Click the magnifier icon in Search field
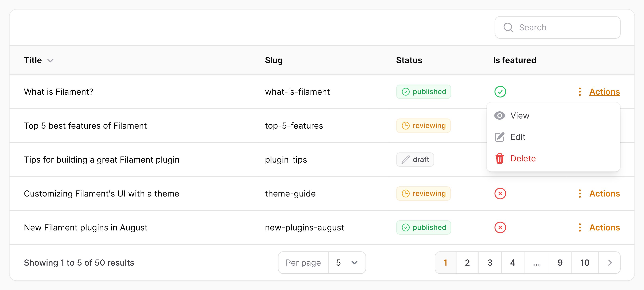 click(508, 27)
